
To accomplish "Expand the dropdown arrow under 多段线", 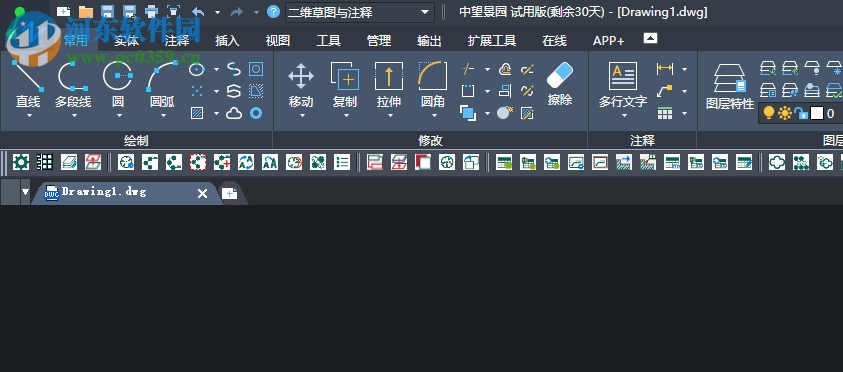I will point(74,115).
